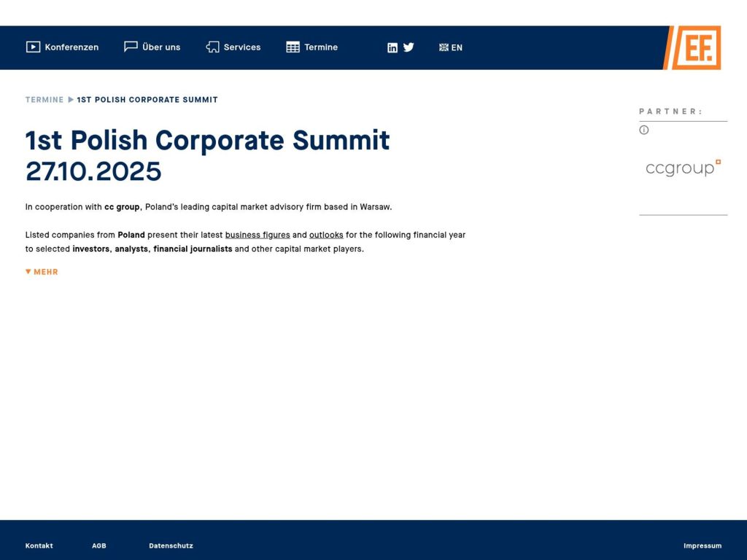
Task: Open the Impressum page
Action: tap(702, 545)
